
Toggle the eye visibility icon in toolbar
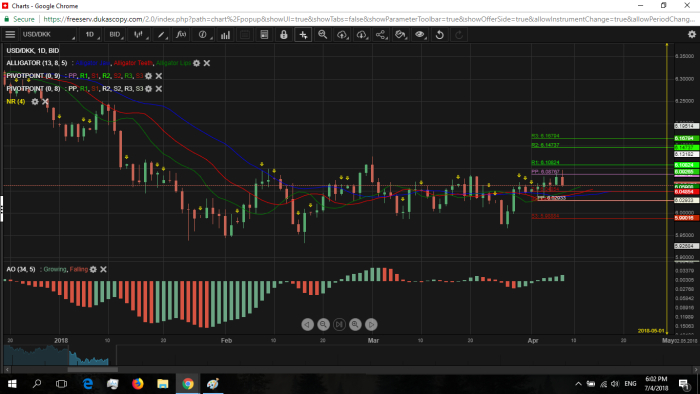pos(420,34)
